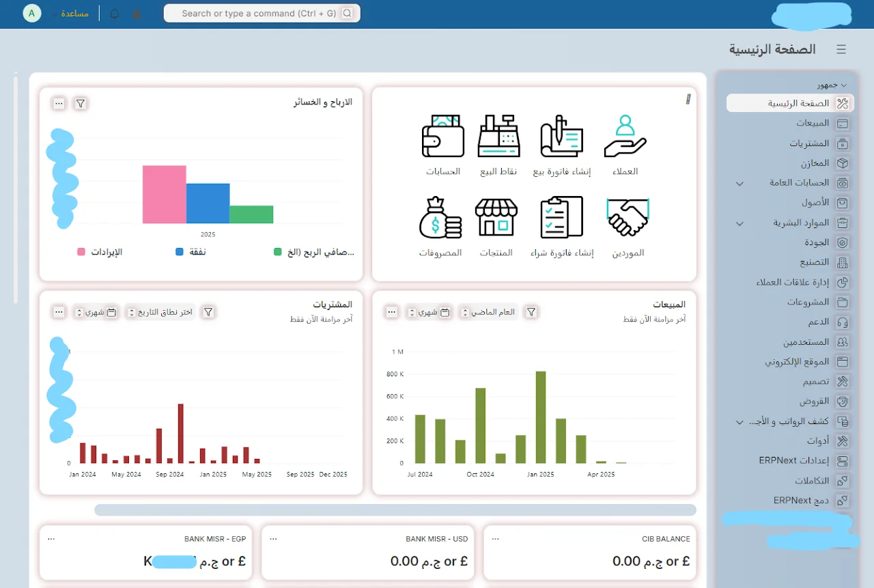Open the العام الماضي dropdown on sales chart
This screenshot has width=874, height=588.
[x=487, y=312]
